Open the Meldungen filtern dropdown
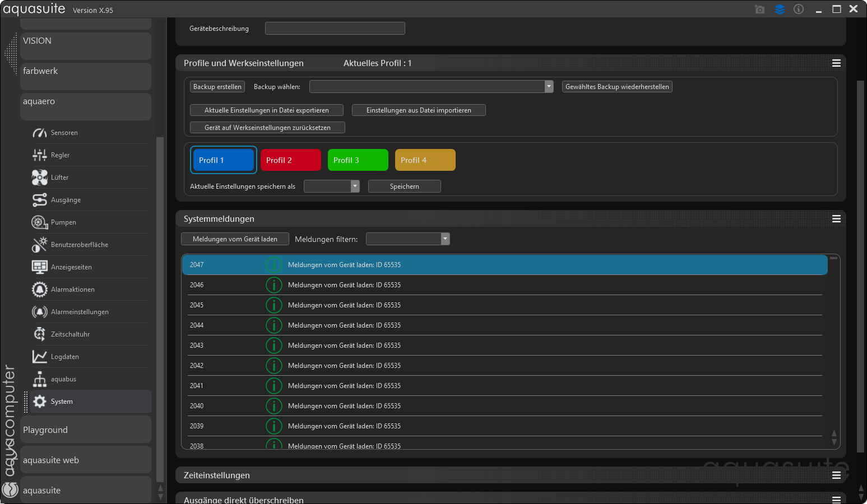867x504 pixels. pyautogui.click(x=408, y=239)
